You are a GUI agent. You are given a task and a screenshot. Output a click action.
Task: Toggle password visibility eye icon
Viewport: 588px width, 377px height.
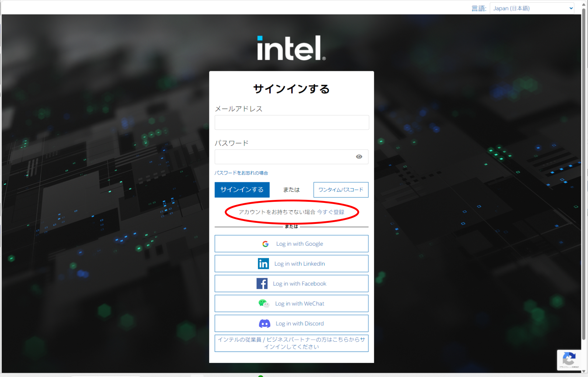click(359, 157)
